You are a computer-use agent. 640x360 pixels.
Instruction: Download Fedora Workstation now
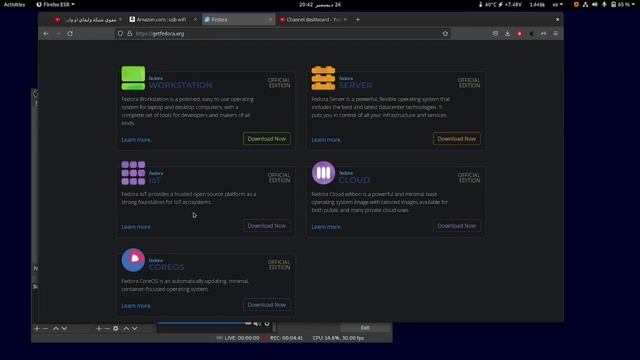[x=267, y=139]
